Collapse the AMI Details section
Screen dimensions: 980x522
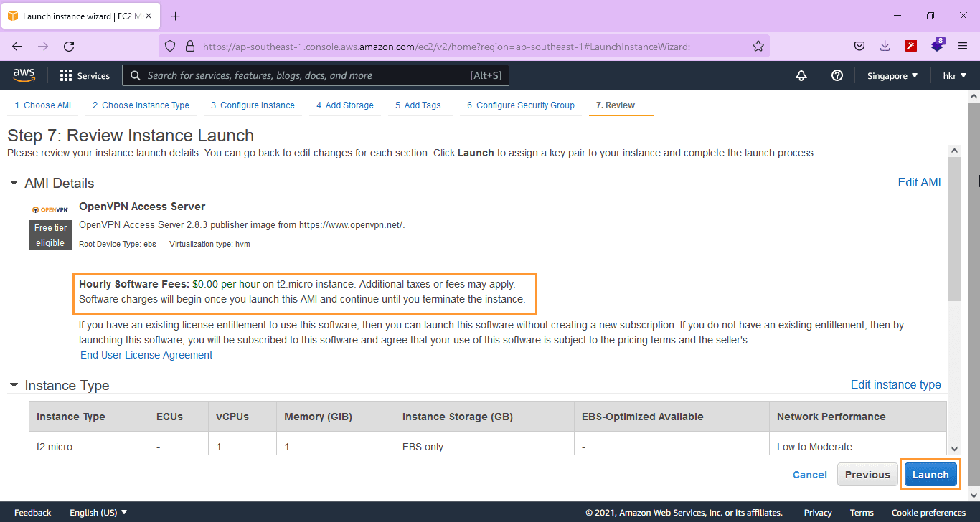[x=14, y=183]
